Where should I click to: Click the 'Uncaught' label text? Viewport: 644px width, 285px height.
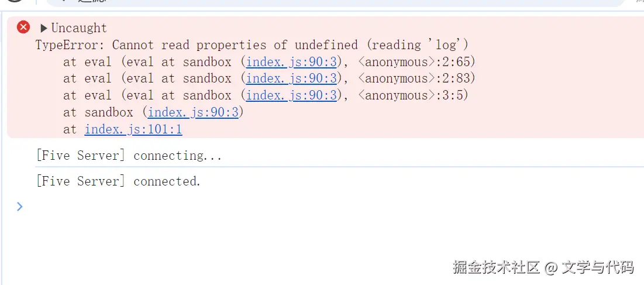pos(79,28)
